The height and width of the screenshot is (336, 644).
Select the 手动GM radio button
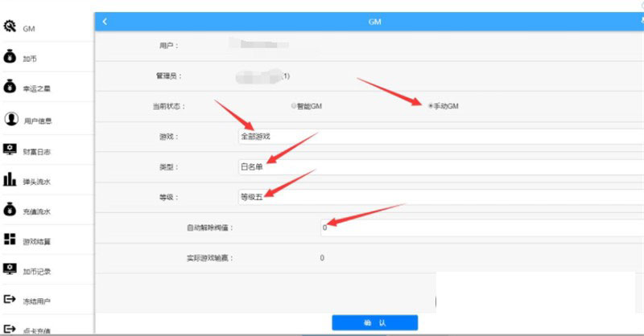pos(430,106)
